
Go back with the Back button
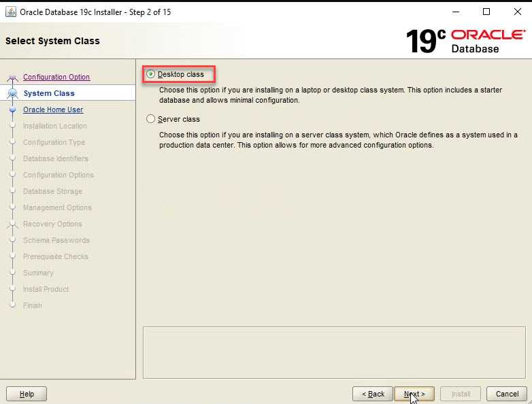click(x=373, y=394)
